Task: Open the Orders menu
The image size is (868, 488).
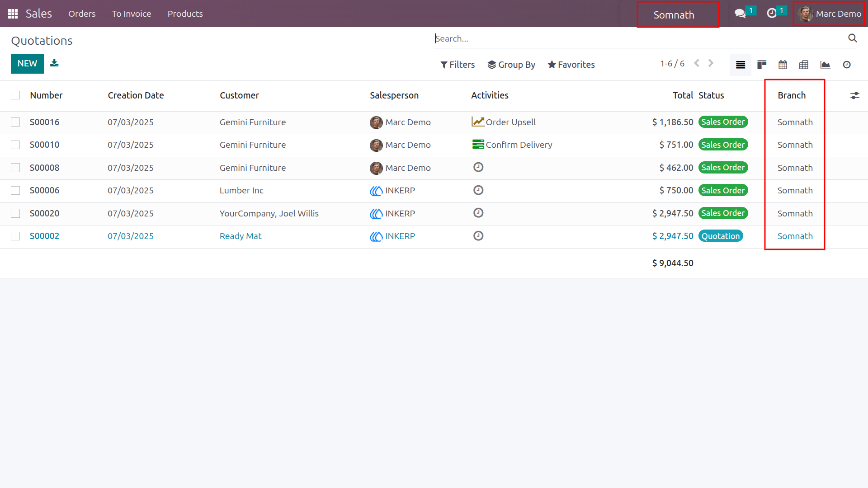Action: (x=82, y=14)
